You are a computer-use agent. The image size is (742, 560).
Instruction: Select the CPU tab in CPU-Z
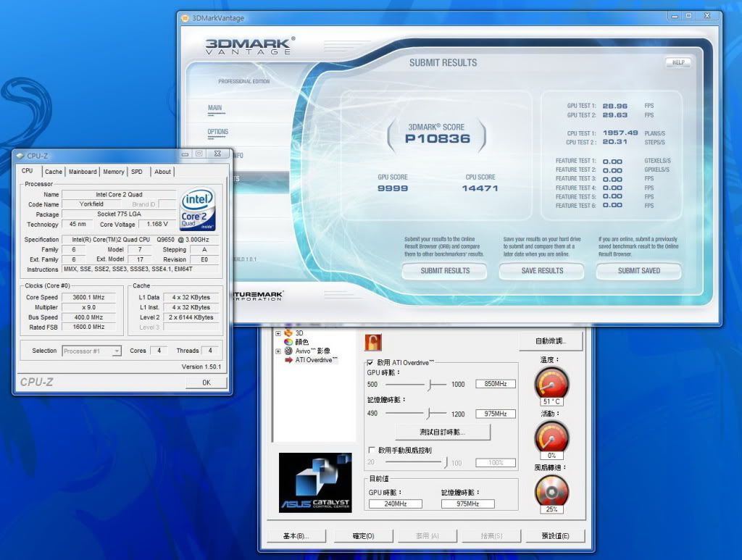tap(28, 171)
